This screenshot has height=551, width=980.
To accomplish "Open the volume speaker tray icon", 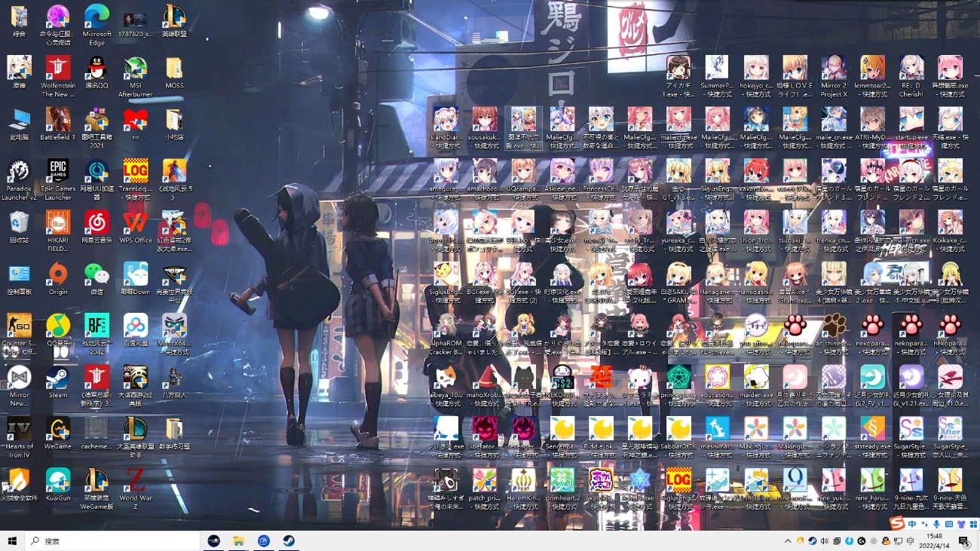I will [825, 541].
